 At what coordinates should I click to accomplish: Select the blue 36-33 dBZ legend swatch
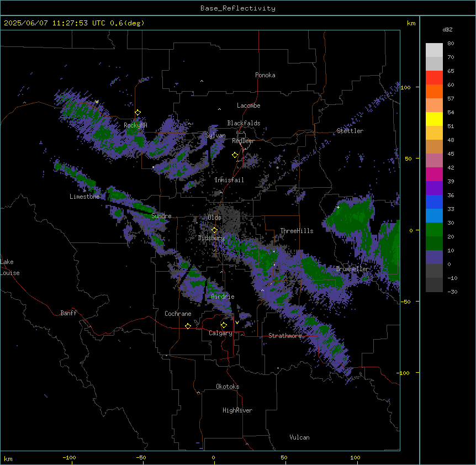[434, 202]
